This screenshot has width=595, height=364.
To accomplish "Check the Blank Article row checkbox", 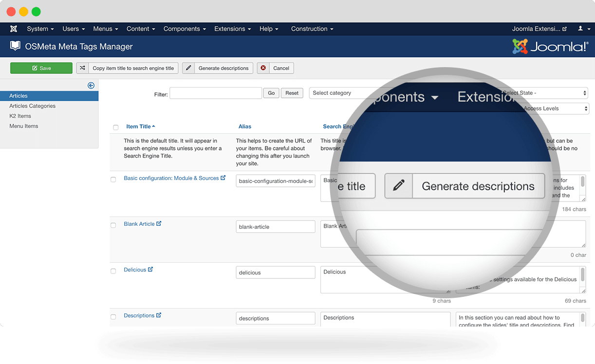I will (113, 225).
